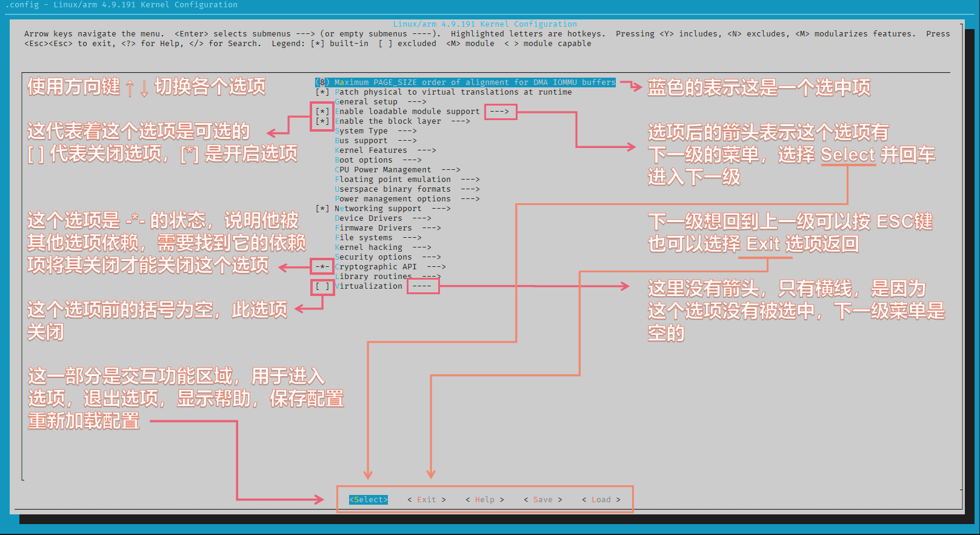Click the Help button

[484, 500]
